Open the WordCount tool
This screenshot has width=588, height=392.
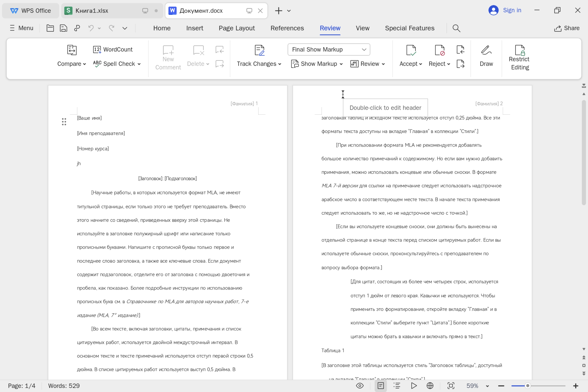point(113,49)
